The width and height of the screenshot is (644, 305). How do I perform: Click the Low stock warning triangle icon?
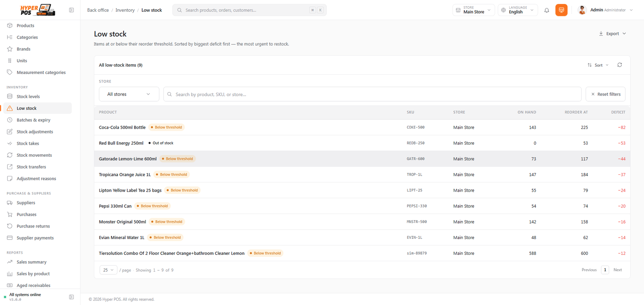[x=10, y=108]
